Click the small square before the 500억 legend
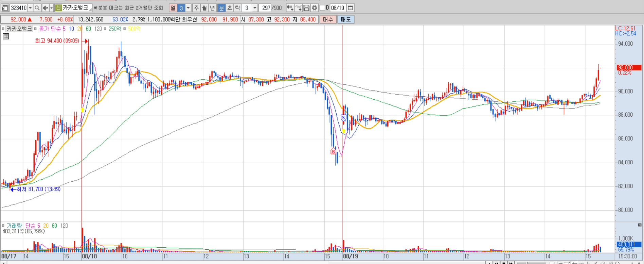644x264 pixels. click(125, 29)
